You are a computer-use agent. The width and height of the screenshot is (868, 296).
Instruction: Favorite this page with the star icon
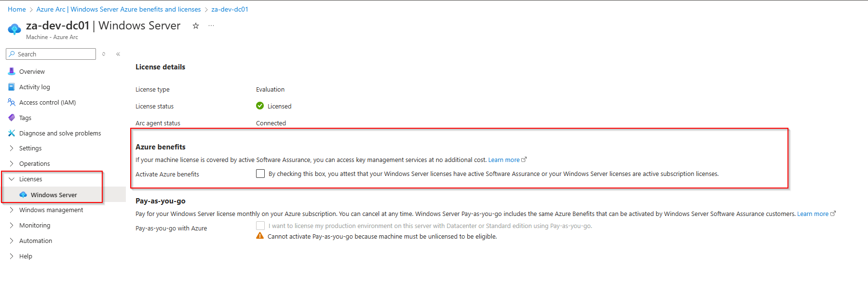coord(196,26)
